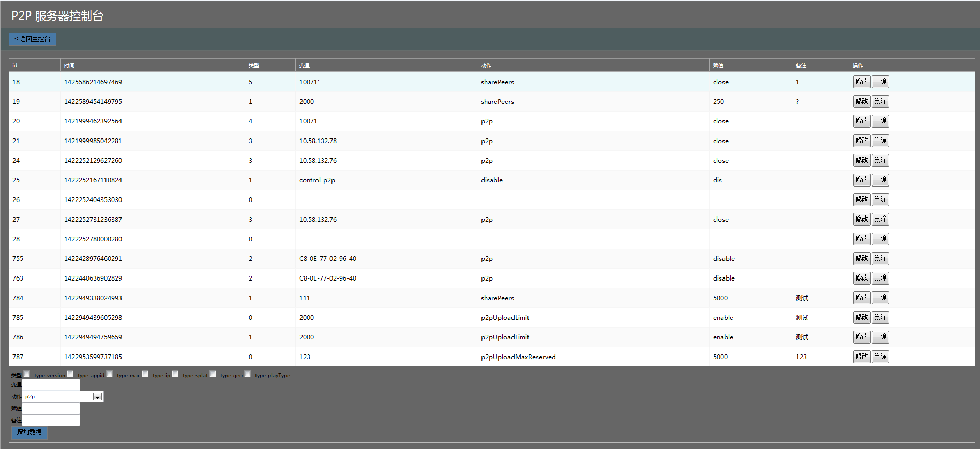Viewport: 980px width, 449px height.
Task: Click 修改 for row id 27
Action: pos(862,219)
